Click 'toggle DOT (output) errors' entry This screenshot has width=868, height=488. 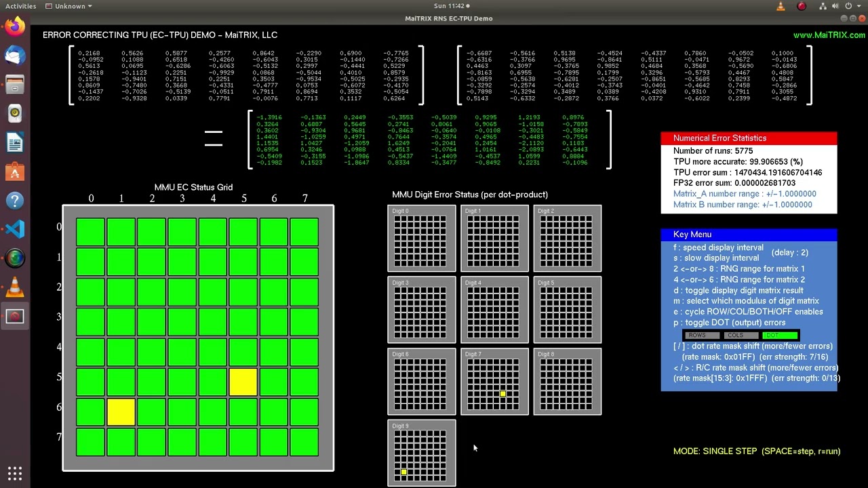(x=730, y=323)
